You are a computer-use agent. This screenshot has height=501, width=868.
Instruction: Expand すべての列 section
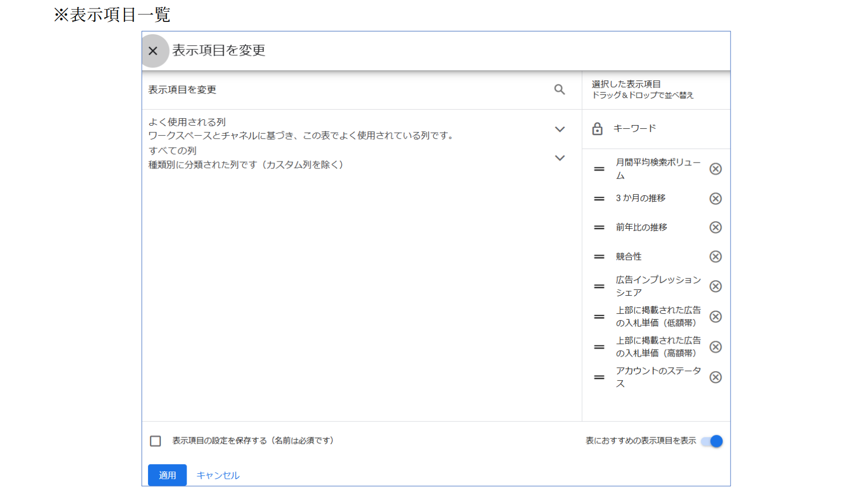point(560,158)
